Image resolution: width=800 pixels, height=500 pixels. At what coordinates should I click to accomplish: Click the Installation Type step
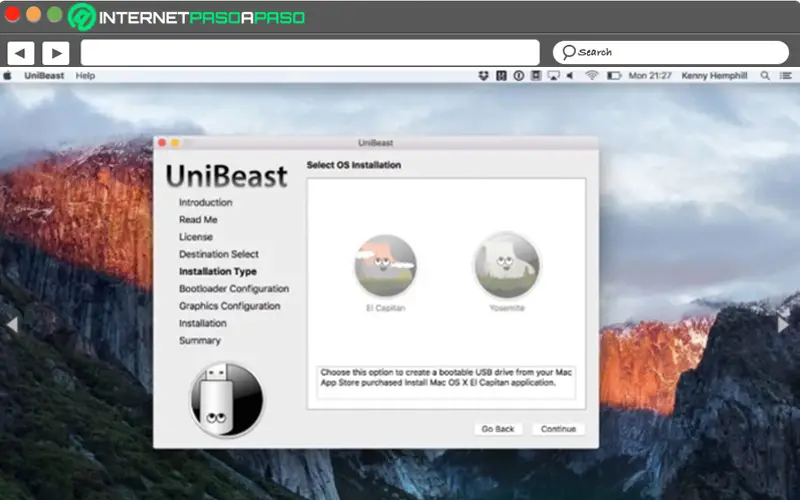[217, 271]
